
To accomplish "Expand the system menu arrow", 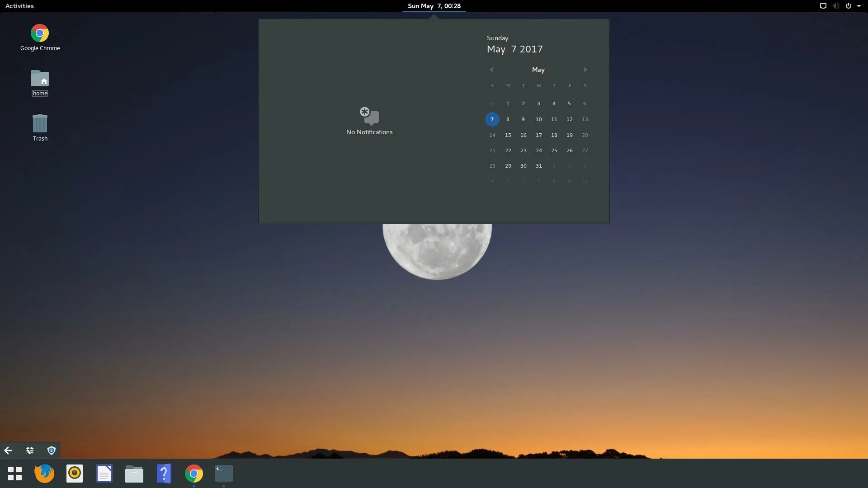I will pos(859,6).
